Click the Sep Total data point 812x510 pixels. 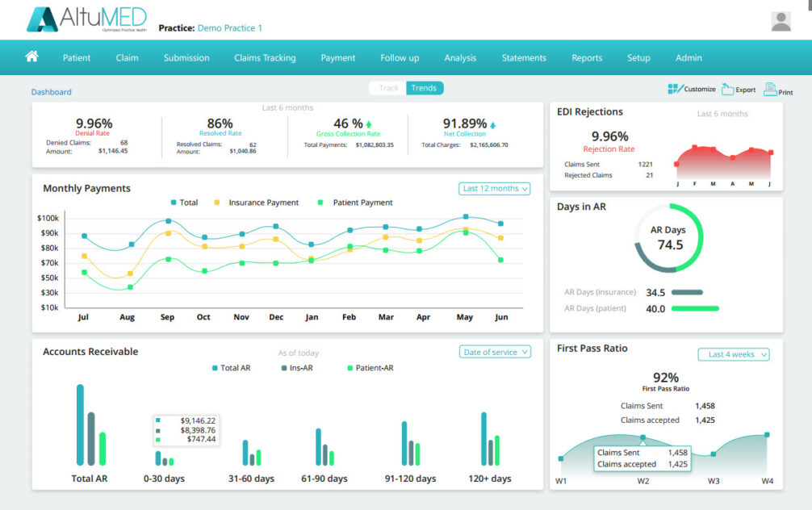pyautogui.click(x=169, y=220)
